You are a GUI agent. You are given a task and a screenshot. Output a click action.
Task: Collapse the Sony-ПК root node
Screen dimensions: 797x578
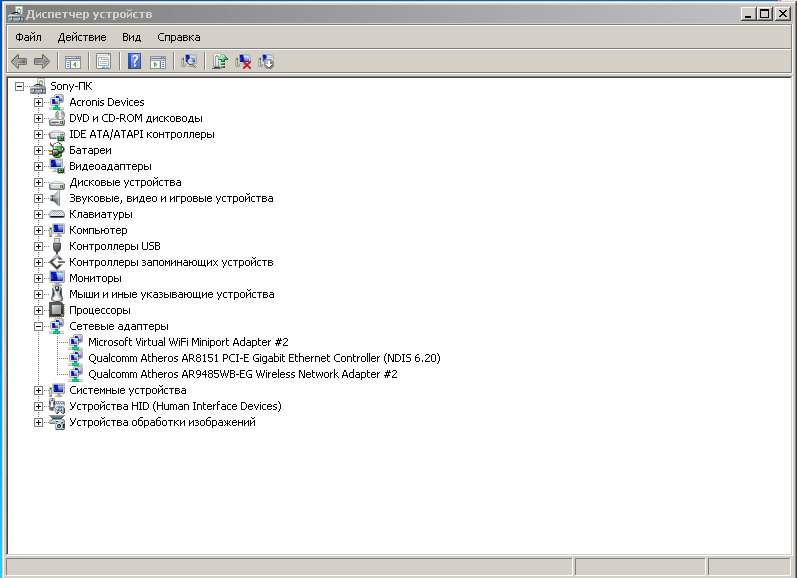19,86
